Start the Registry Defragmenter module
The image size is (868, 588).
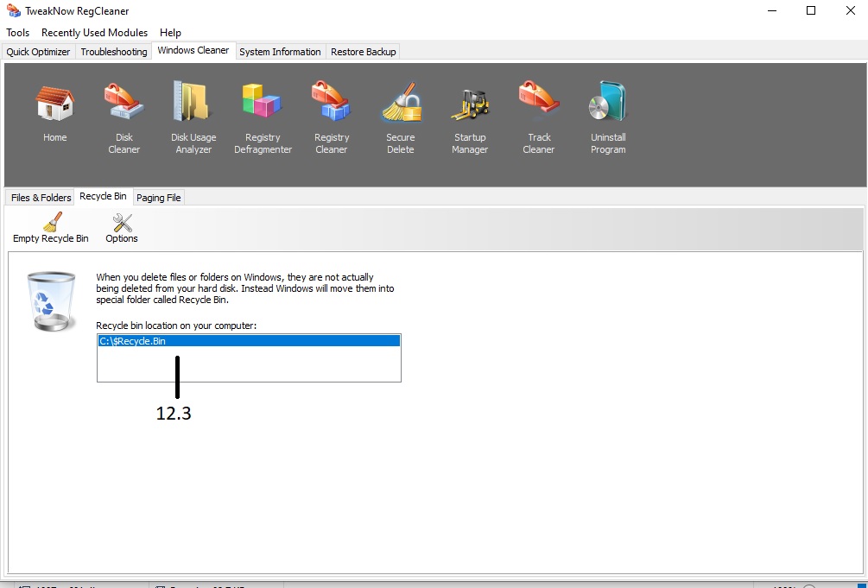[262, 101]
